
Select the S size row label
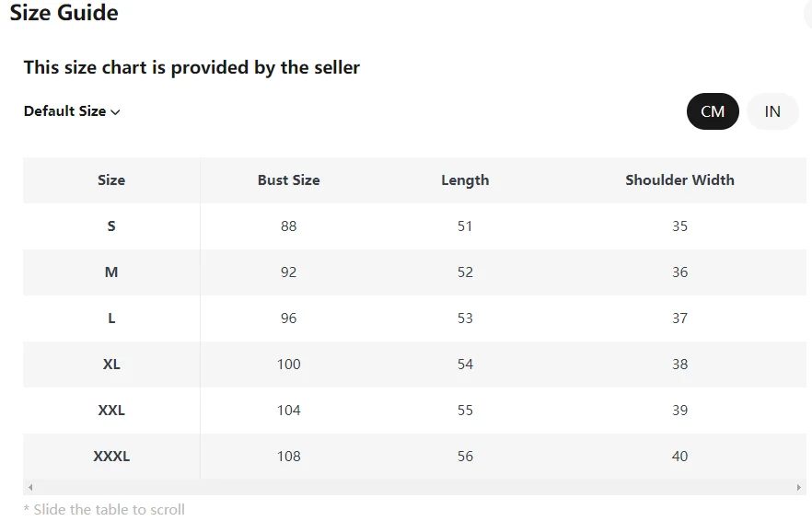pos(111,226)
